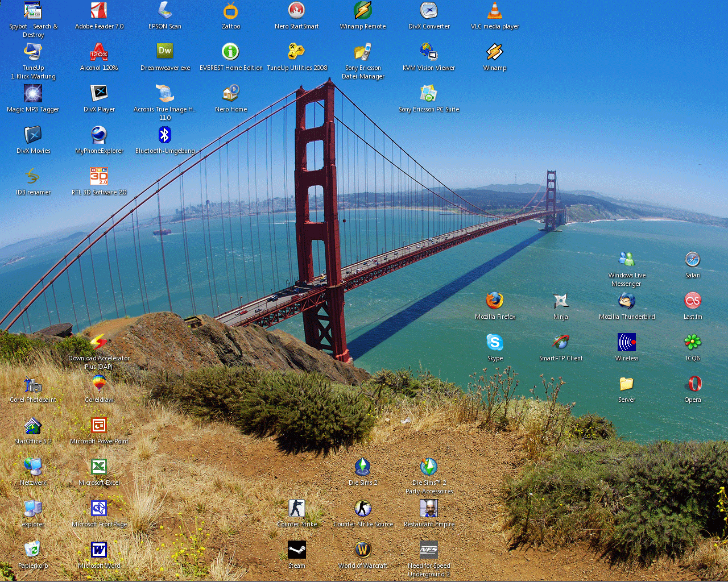The width and height of the screenshot is (728, 582).
Task: Click the Dreamweaver.exe shortcut
Action: pyautogui.click(x=165, y=52)
